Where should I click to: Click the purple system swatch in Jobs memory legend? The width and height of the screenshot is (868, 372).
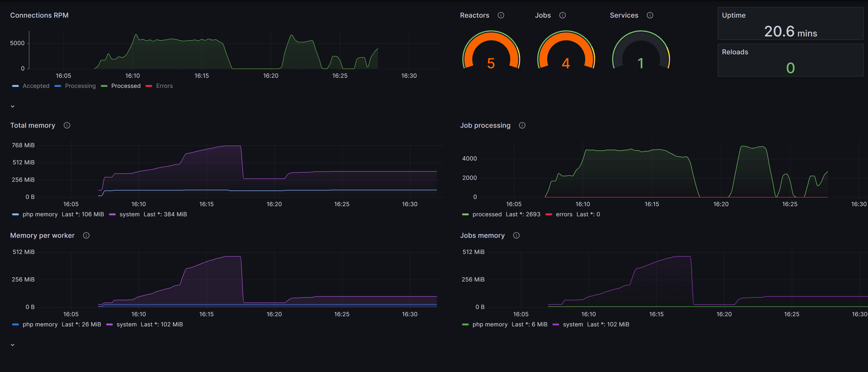point(556,324)
